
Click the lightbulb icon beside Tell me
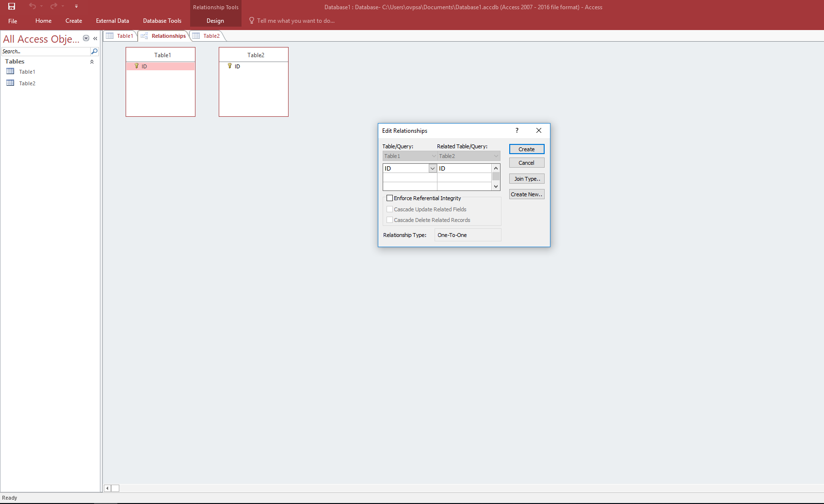(252, 21)
